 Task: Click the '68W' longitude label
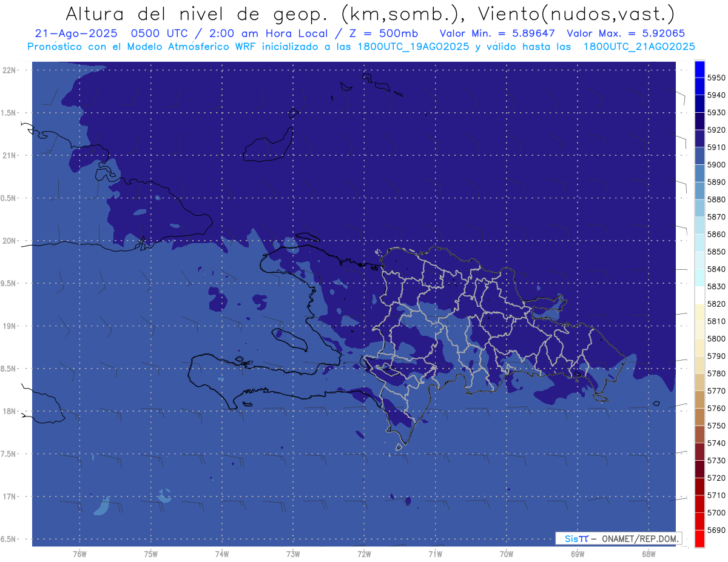(649, 554)
